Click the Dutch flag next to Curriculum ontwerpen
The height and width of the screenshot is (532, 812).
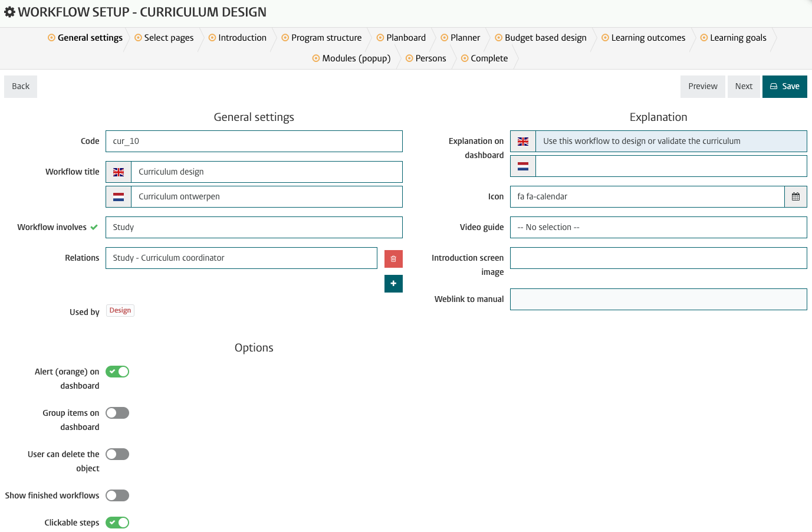tap(118, 196)
